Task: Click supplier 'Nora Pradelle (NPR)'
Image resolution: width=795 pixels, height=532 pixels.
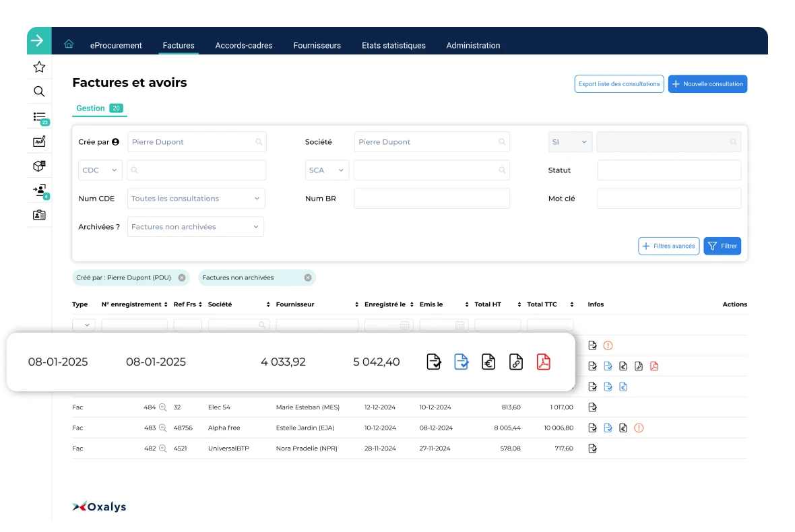Action: tap(307, 448)
